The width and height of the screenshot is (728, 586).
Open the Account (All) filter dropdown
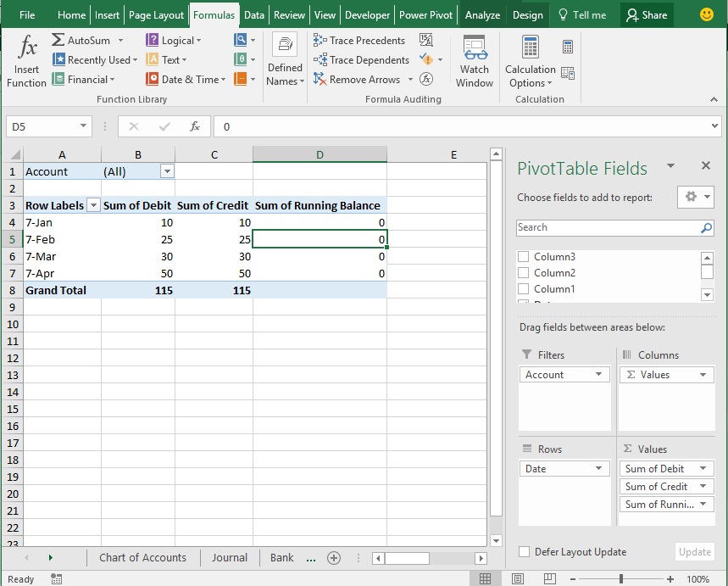167,171
